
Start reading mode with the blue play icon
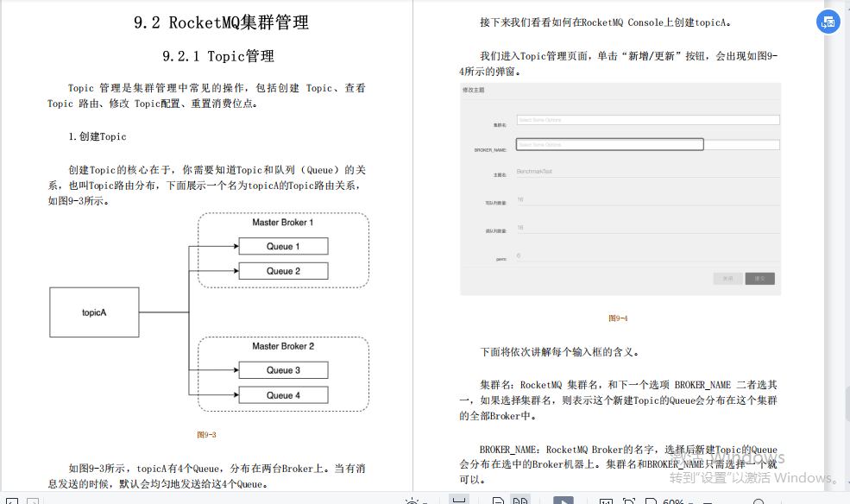click(x=564, y=499)
